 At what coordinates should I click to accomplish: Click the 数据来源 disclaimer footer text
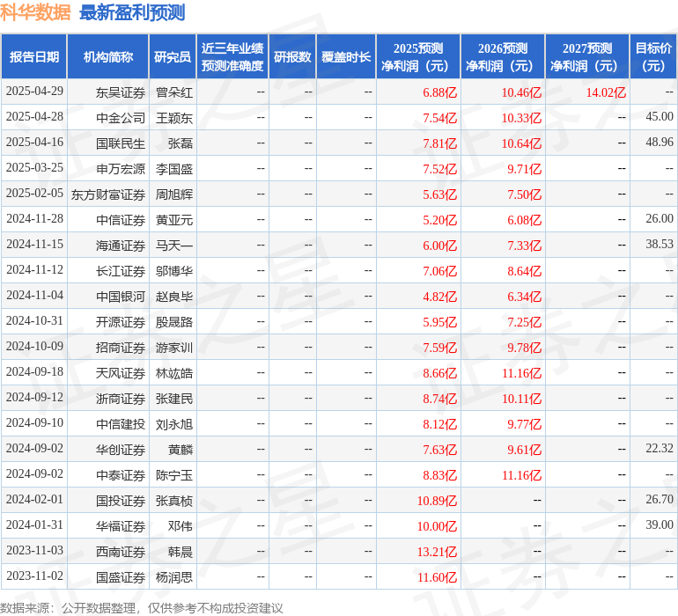point(142,607)
